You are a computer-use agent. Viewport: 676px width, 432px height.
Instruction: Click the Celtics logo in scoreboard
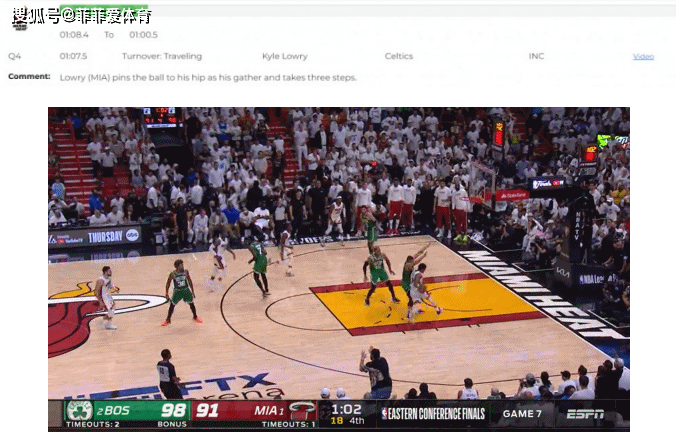pos(79,410)
